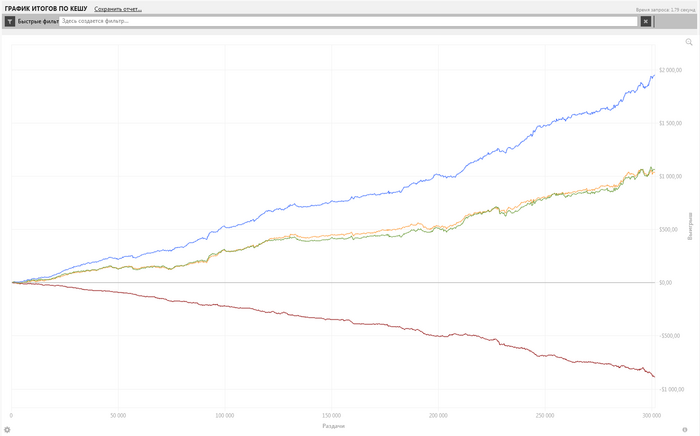Click the 'Раздачи' x-axis title
This screenshot has height=436, width=700.
point(333,426)
